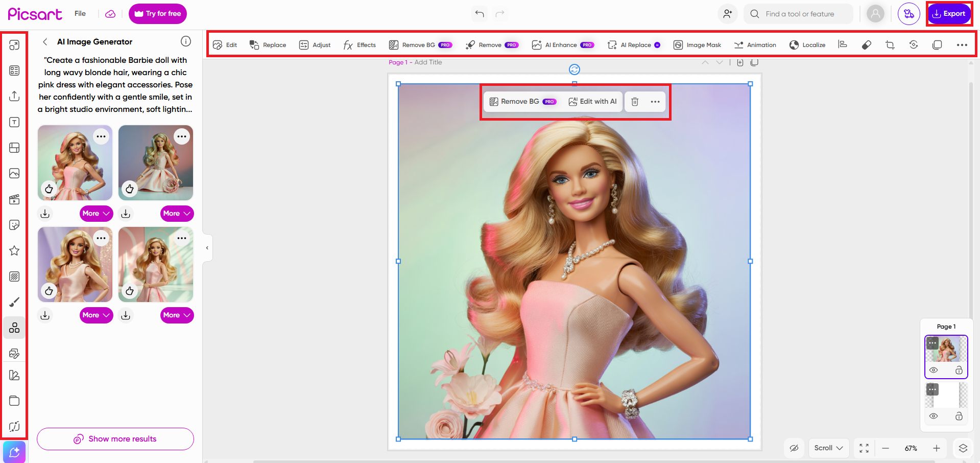The image size is (980, 463).
Task: Open the Draw brush tool in the sidebar
Action: point(14,302)
